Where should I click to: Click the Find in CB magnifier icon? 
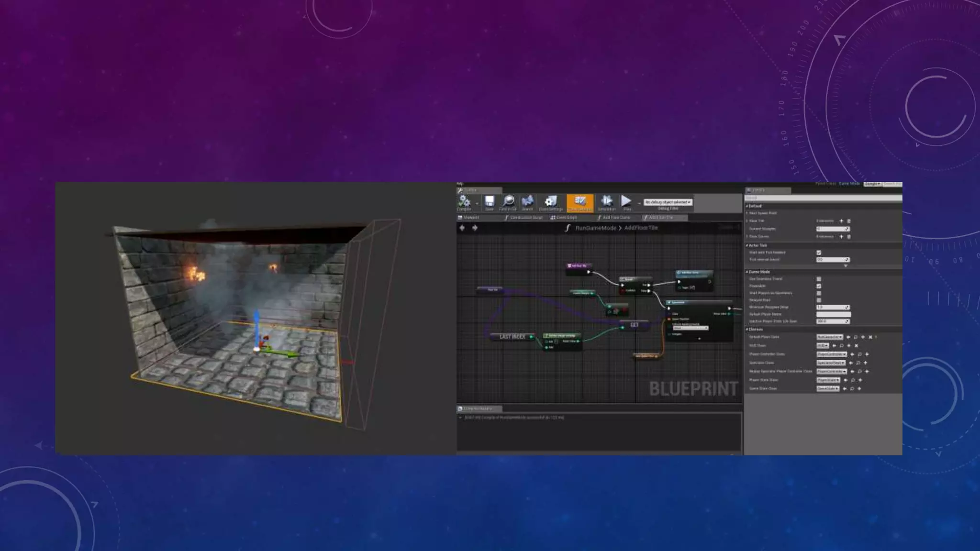(508, 202)
